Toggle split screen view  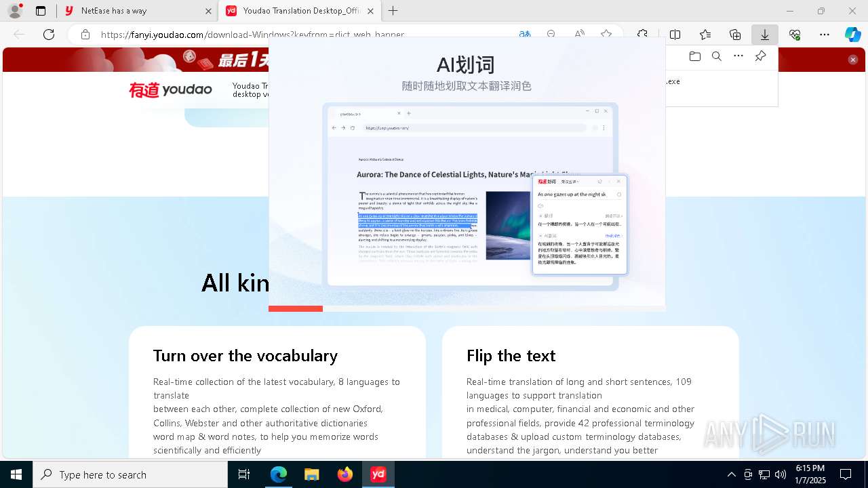675,35
